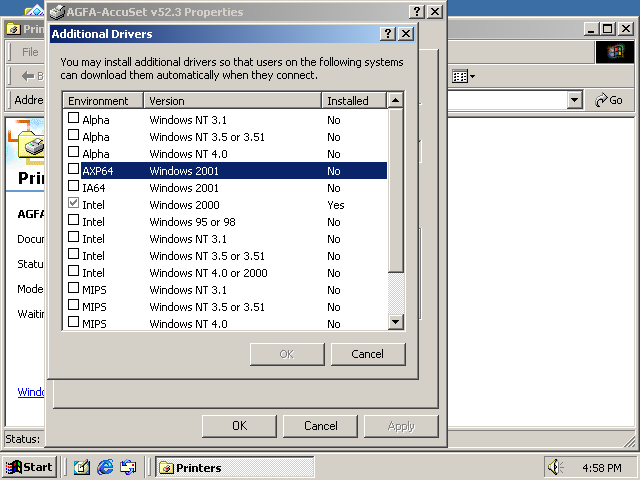Toggle the Intel Windows 2000 checkbox

click(x=73, y=203)
